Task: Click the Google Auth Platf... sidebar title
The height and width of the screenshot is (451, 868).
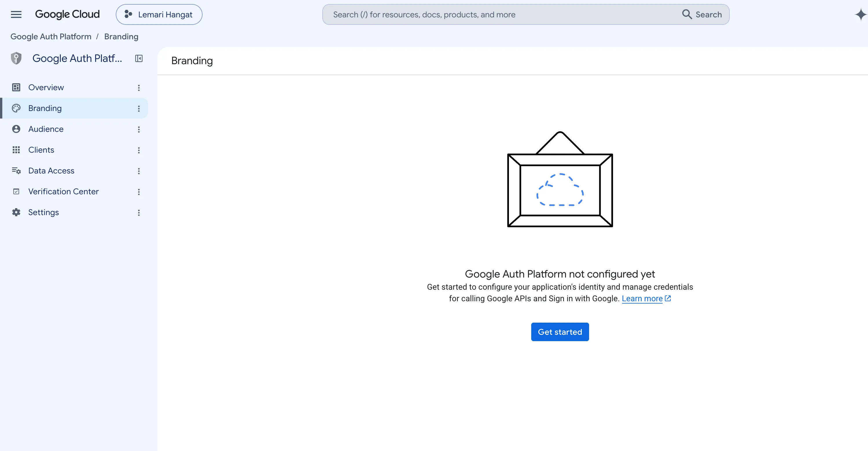Action: [x=77, y=58]
